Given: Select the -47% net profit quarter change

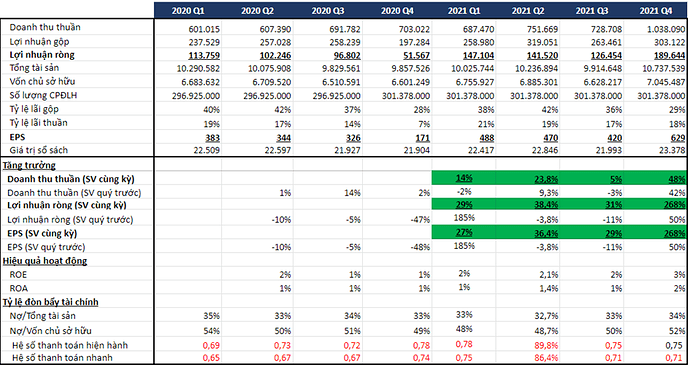Looking at the screenshot, I should click(421, 220).
